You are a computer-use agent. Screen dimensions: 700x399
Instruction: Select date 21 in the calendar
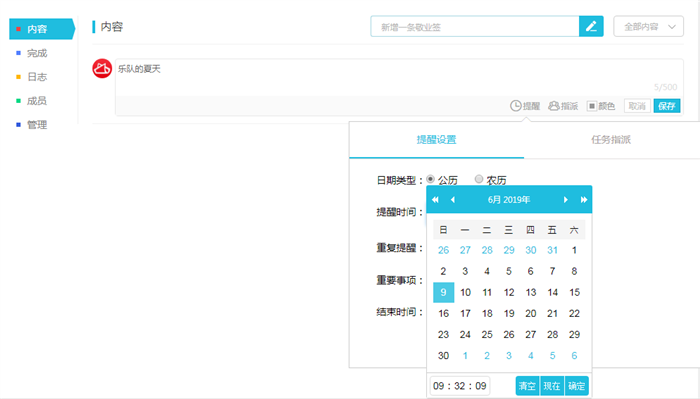point(552,313)
